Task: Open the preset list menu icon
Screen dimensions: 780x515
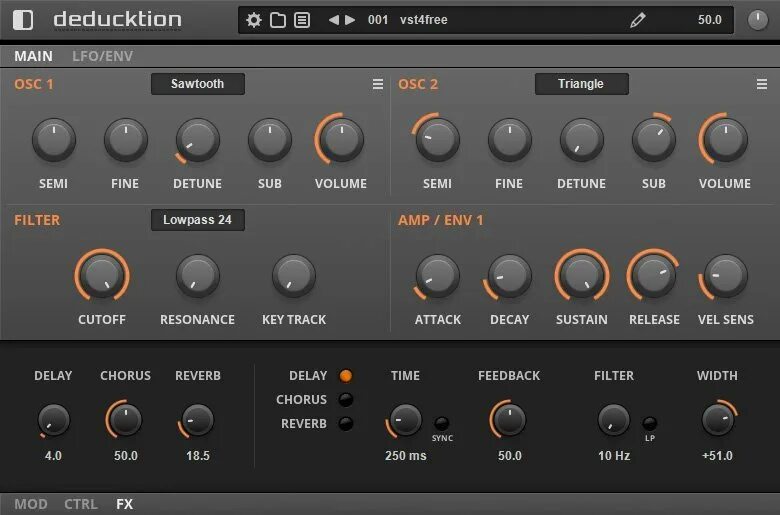Action: tap(302, 20)
